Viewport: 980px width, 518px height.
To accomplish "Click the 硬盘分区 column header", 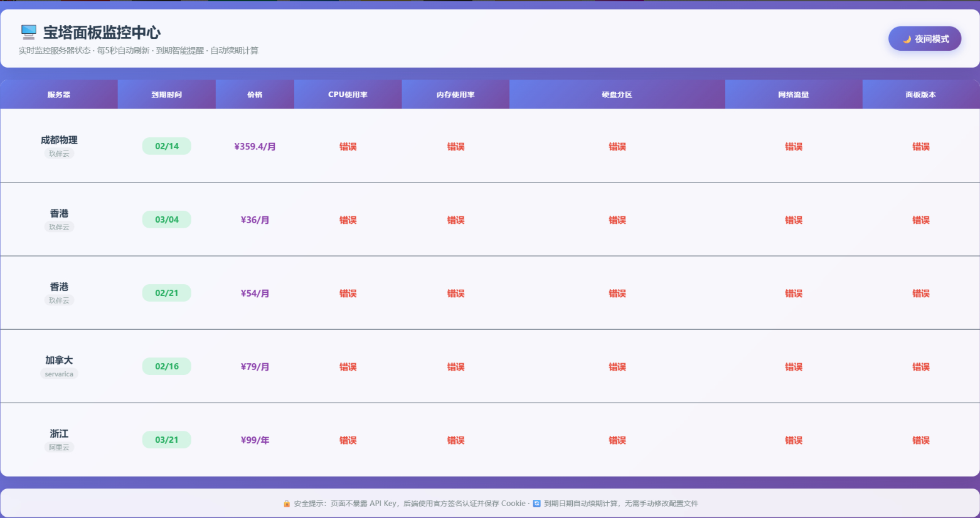I will point(617,95).
